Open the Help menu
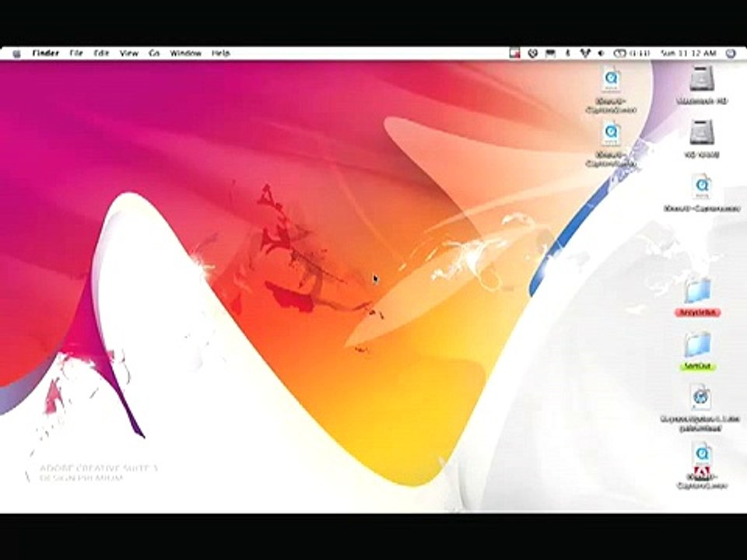 [220, 54]
